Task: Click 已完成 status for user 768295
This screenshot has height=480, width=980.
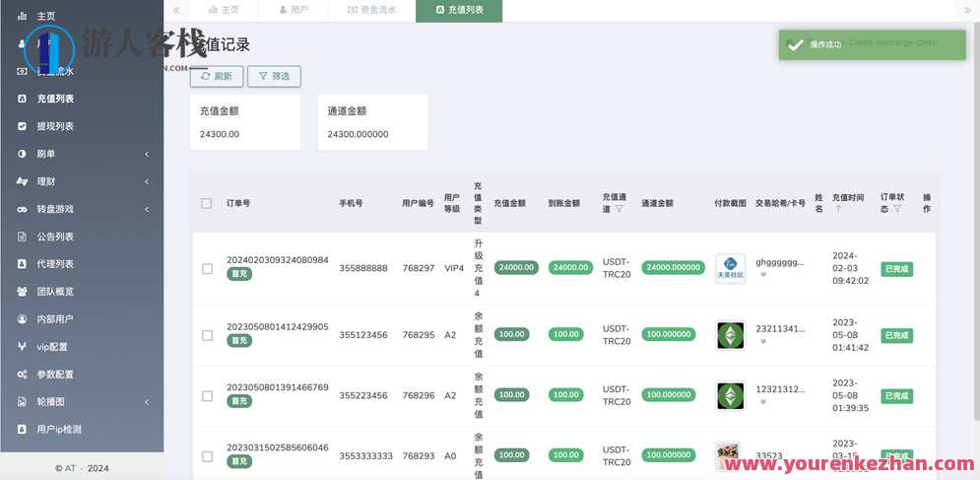Action: [897, 335]
